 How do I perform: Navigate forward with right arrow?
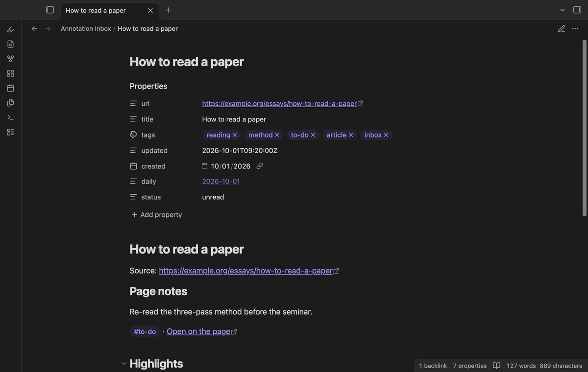[x=48, y=28]
